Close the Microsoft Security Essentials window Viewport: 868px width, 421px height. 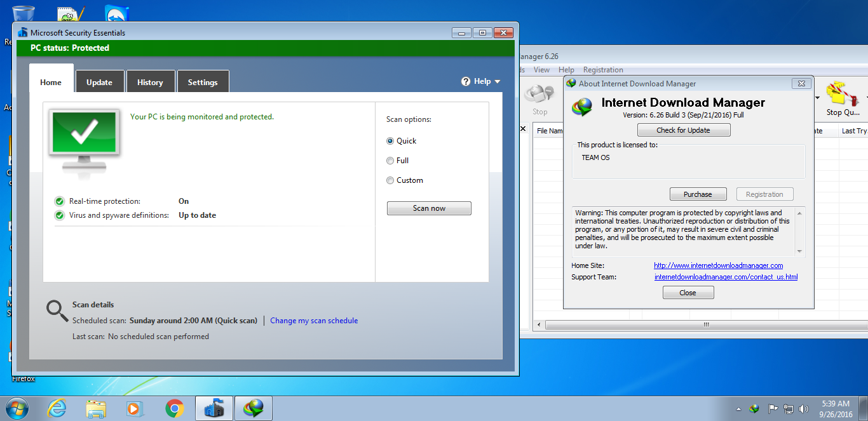(503, 32)
